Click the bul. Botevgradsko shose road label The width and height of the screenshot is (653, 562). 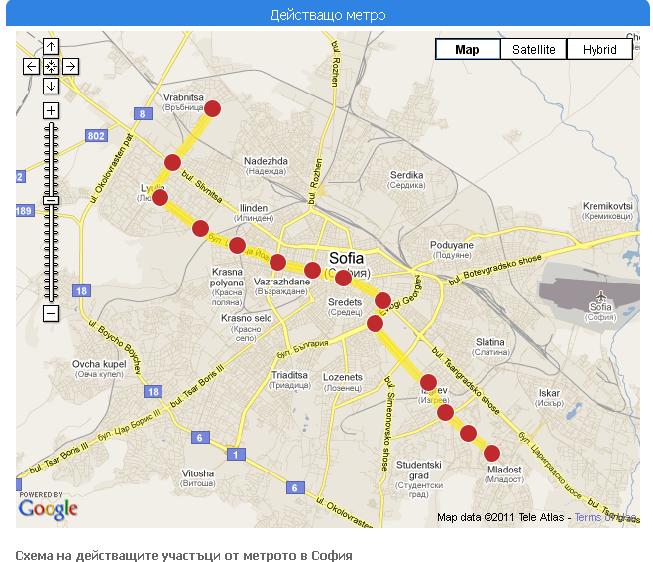pyautogui.click(x=495, y=270)
